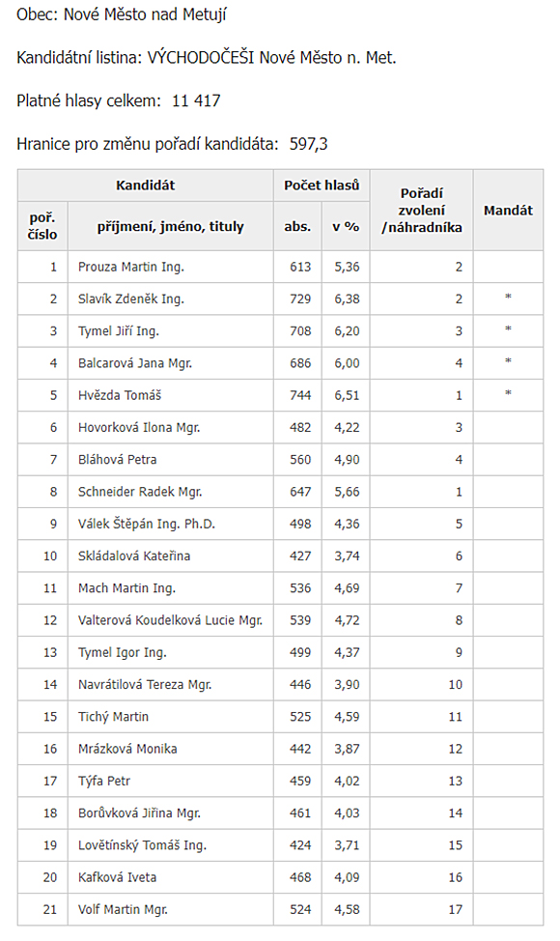Screen dimensions: 560x941
Task: Click the poř. číslo sub-header
Action: tap(42, 226)
